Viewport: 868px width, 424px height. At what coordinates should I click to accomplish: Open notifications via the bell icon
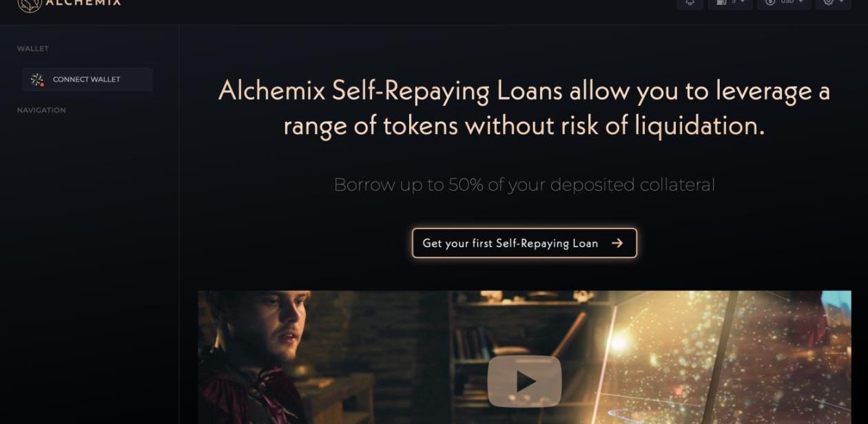pyautogui.click(x=690, y=3)
